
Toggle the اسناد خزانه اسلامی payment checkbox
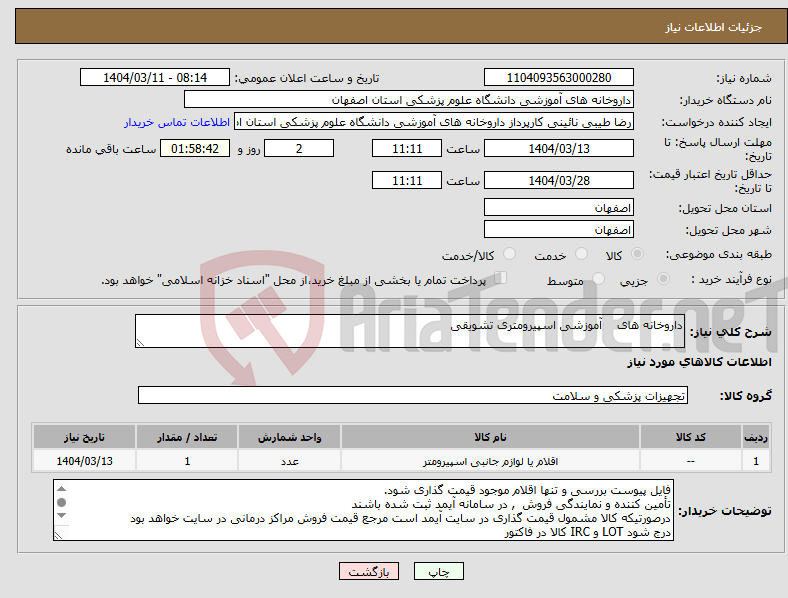click(501, 278)
